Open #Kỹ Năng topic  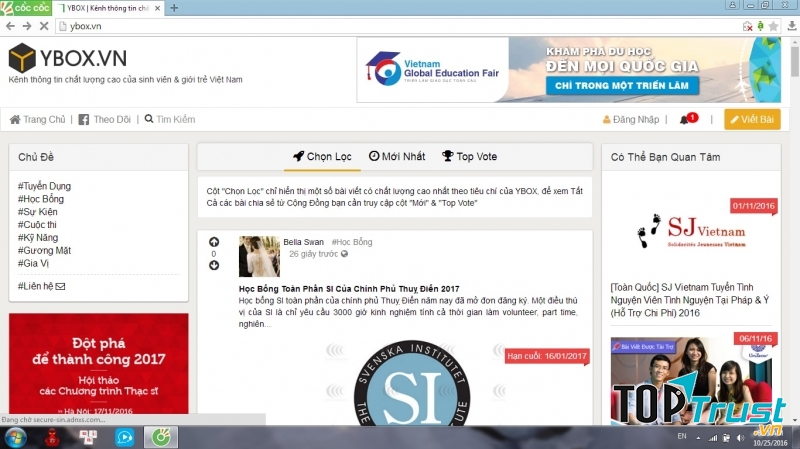(38, 237)
